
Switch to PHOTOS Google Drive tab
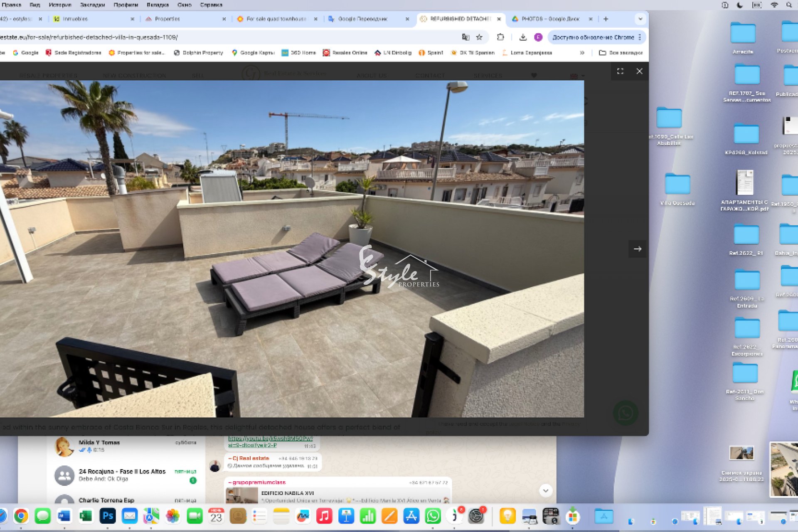tap(549, 19)
